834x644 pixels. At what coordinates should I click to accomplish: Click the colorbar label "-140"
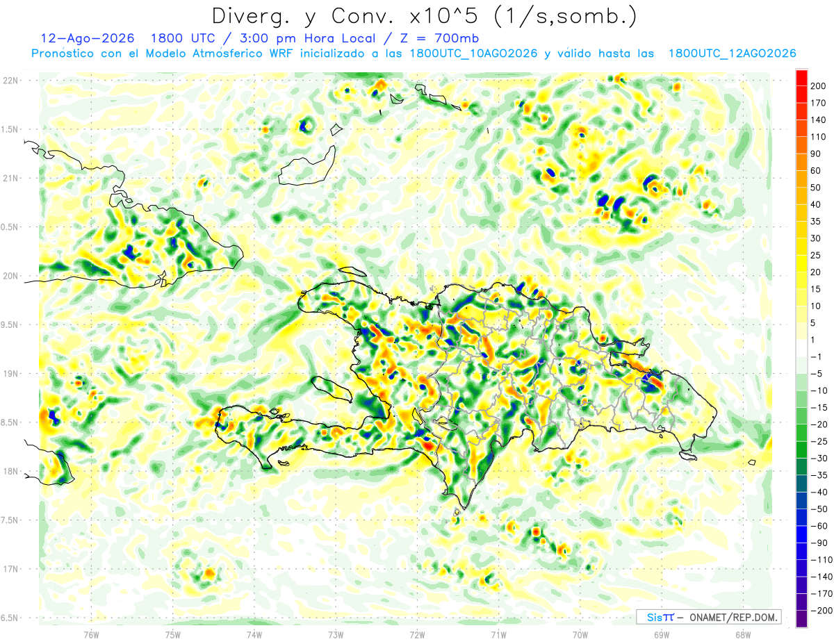point(823,577)
